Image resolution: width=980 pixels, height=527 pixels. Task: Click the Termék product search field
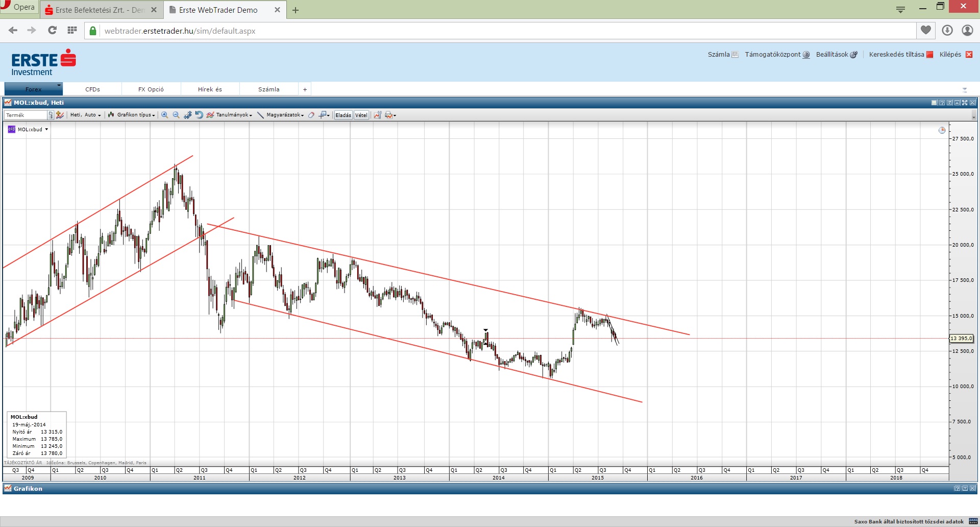point(26,115)
